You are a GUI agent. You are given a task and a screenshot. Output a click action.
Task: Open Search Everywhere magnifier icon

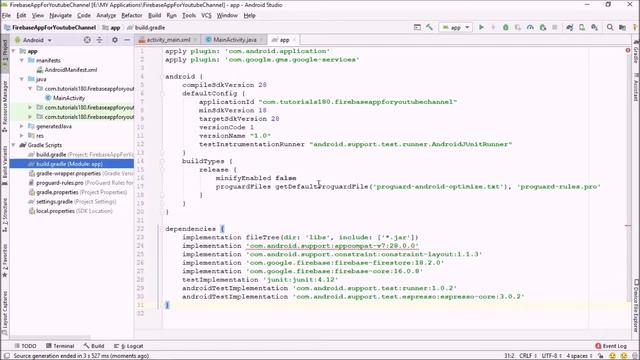(x=610, y=27)
